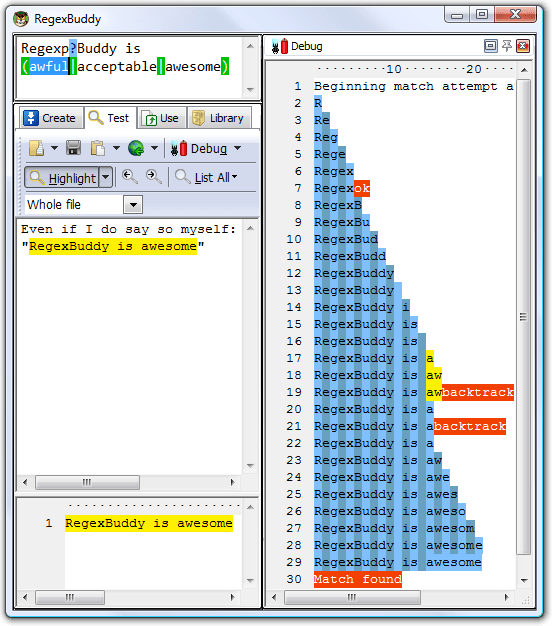552x626 pixels.
Task: Click regex editor scroll down arrow
Action: (x=250, y=89)
